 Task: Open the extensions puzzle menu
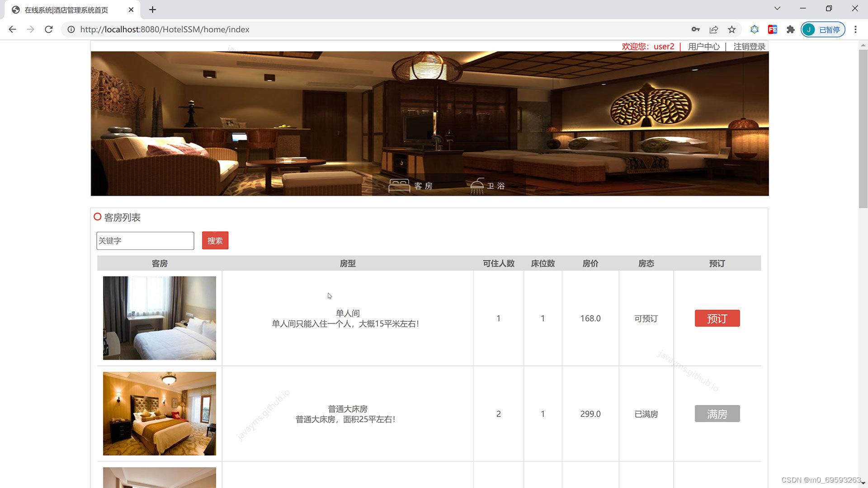pyautogui.click(x=790, y=29)
